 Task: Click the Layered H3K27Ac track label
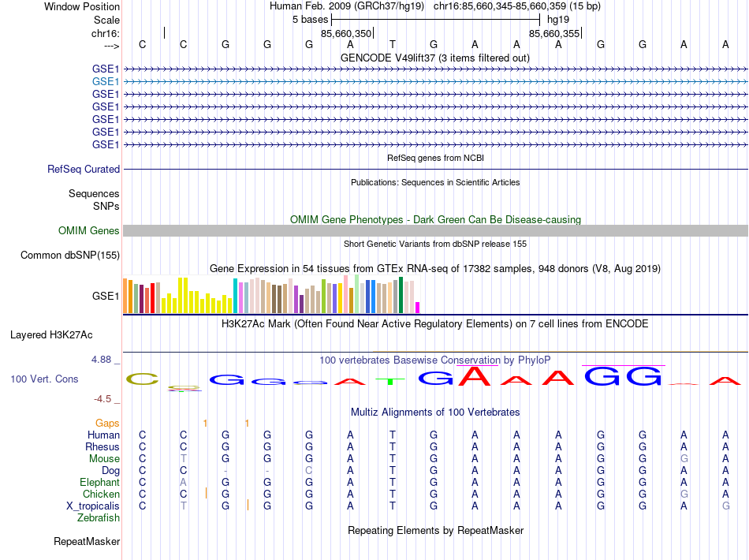click(x=51, y=335)
